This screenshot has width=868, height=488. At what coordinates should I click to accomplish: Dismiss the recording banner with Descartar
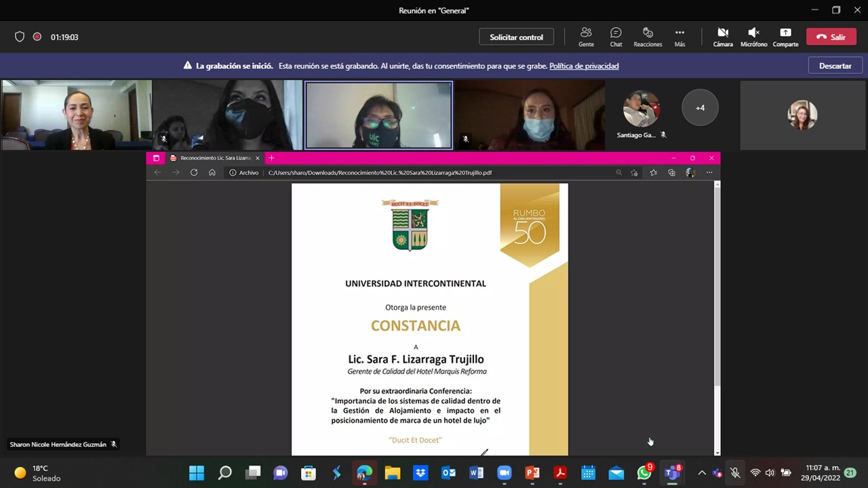835,66
